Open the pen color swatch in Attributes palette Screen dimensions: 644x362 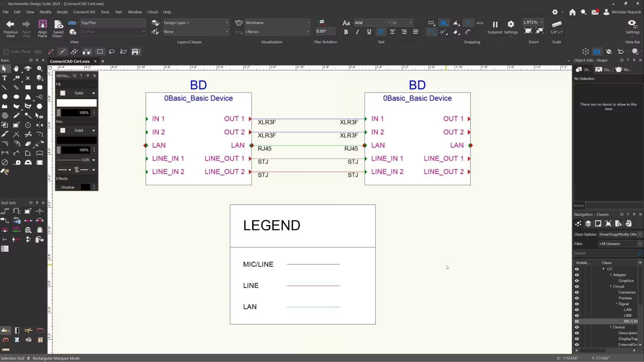point(76,141)
